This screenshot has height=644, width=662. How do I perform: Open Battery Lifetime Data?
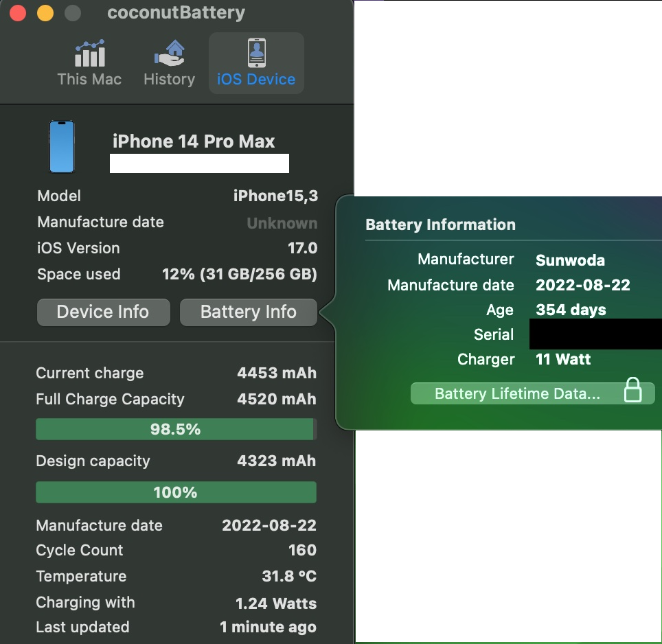[532, 393]
